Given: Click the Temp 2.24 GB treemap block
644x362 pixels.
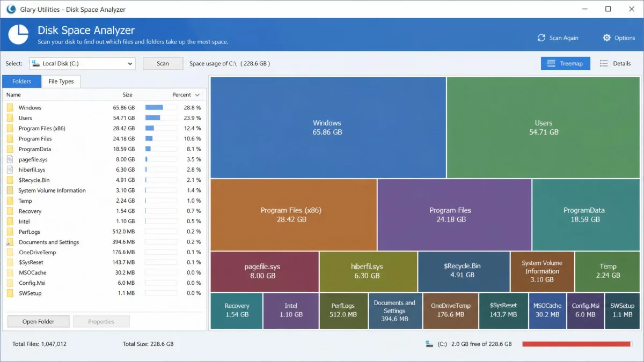Looking at the screenshot, I should point(607,271).
